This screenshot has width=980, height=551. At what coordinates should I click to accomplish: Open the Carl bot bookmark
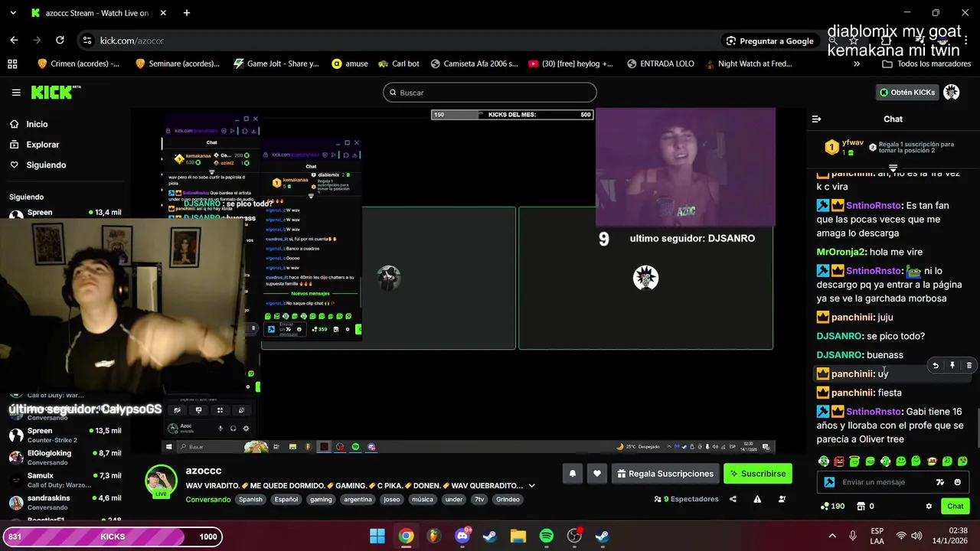tap(398, 64)
